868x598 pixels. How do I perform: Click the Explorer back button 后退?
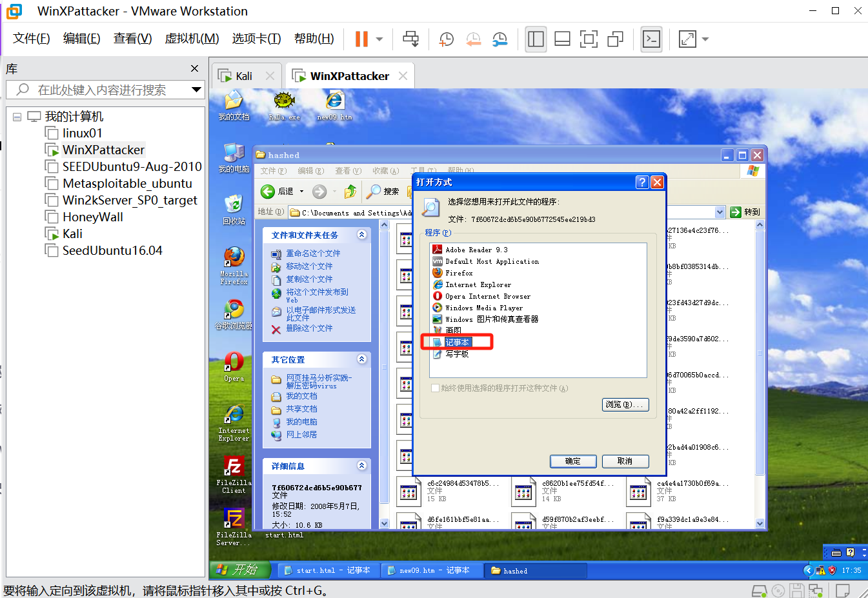[278, 192]
